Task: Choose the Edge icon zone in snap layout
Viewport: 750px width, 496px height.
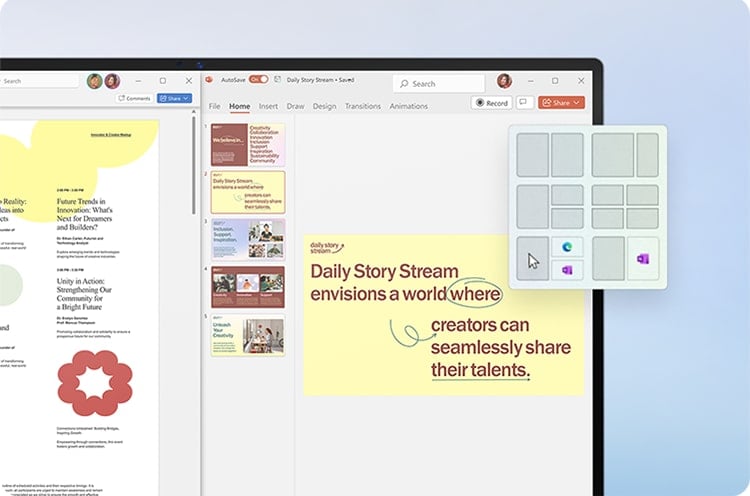Action: (x=567, y=248)
